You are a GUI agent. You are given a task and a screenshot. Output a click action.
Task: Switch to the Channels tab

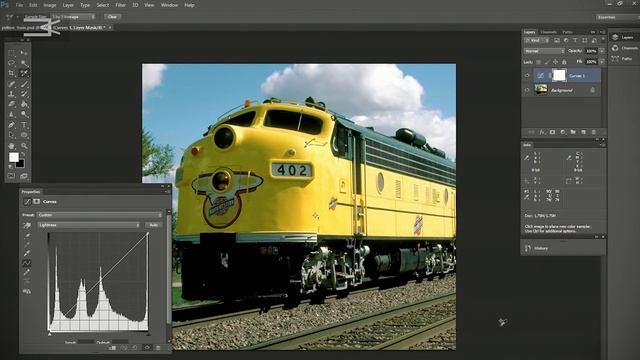tap(549, 32)
